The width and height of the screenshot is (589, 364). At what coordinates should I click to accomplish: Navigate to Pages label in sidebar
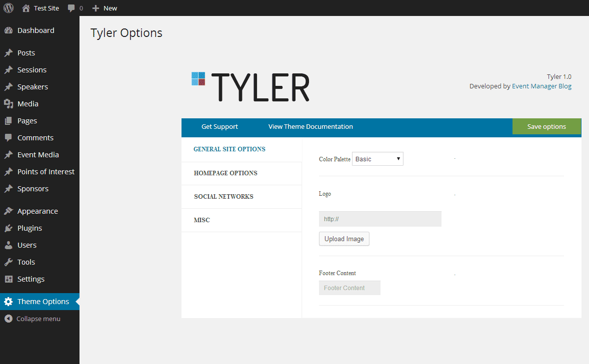27,121
